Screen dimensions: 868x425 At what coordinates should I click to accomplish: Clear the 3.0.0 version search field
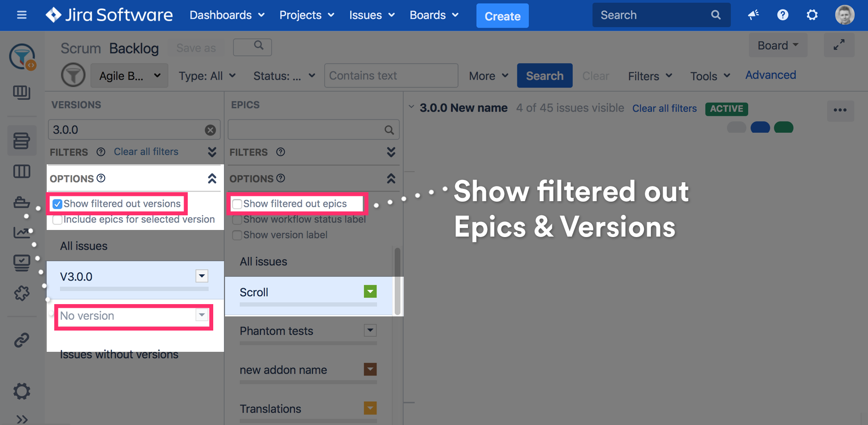pyautogui.click(x=210, y=130)
